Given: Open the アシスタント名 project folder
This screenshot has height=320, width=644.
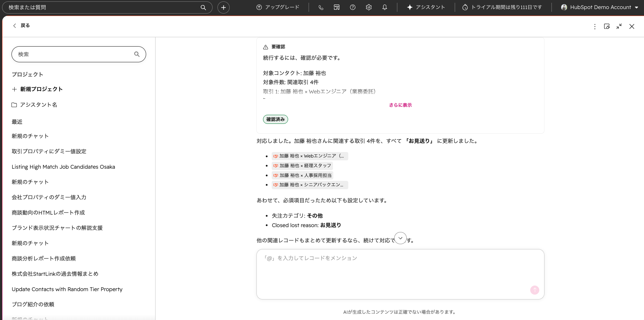Looking at the screenshot, I should coord(34,105).
